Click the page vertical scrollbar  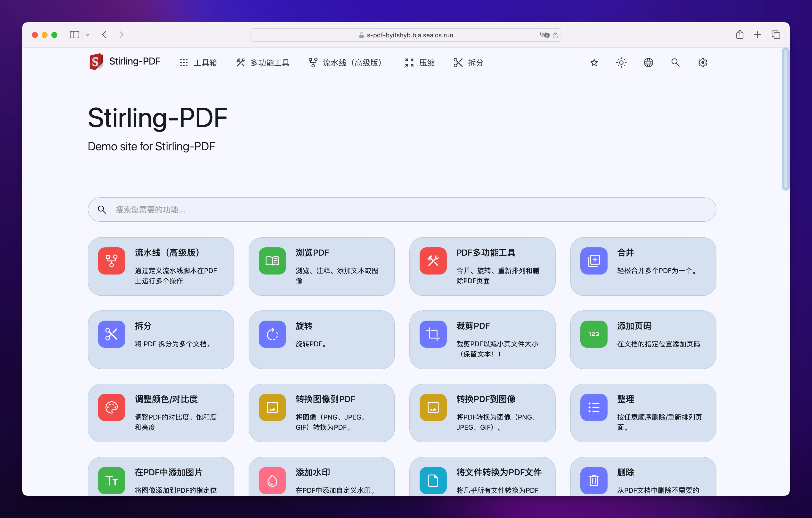tap(785, 119)
